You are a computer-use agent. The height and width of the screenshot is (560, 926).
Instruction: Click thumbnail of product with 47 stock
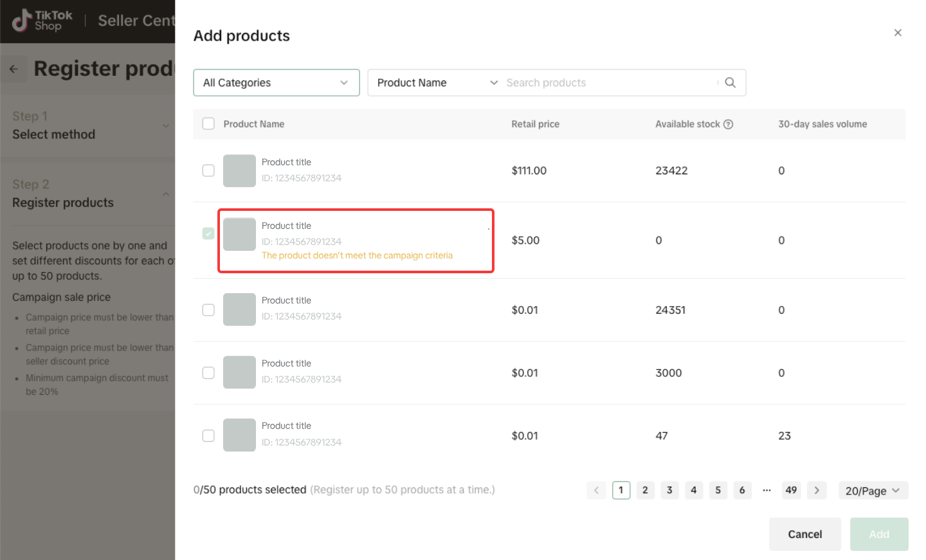coord(239,435)
